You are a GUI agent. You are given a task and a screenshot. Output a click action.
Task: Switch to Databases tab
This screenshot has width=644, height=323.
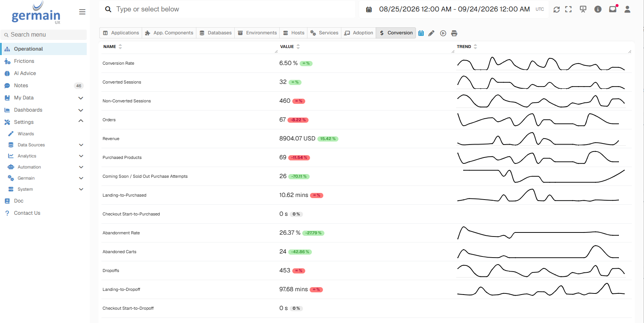pyautogui.click(x=216, y=33)
